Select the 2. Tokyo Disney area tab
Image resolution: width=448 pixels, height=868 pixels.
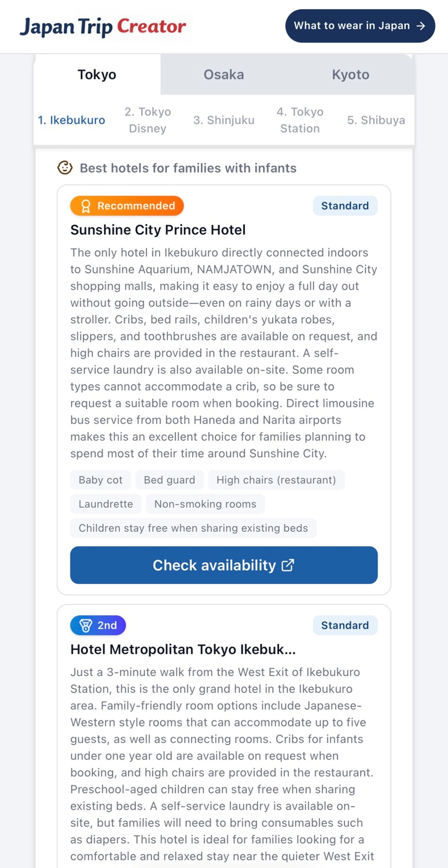[148, 120]
